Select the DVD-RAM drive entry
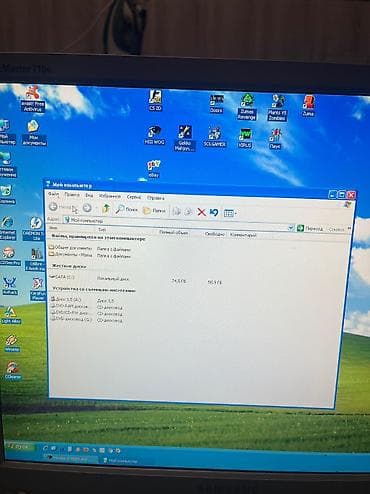 (69, 306)
